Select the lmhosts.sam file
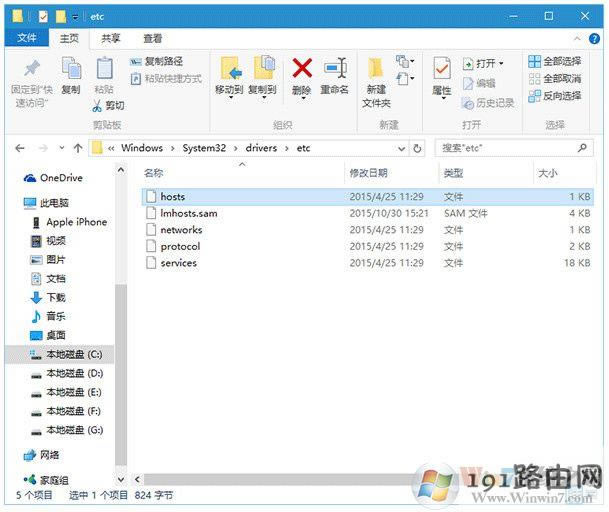 tap(188, 213)
